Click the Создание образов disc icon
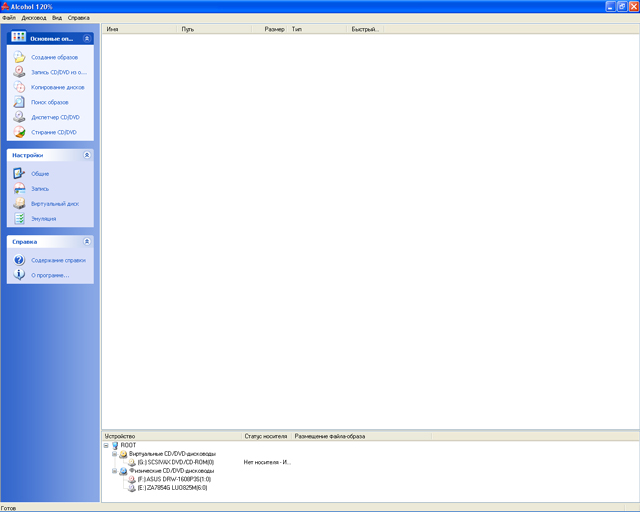 point(19,57)
